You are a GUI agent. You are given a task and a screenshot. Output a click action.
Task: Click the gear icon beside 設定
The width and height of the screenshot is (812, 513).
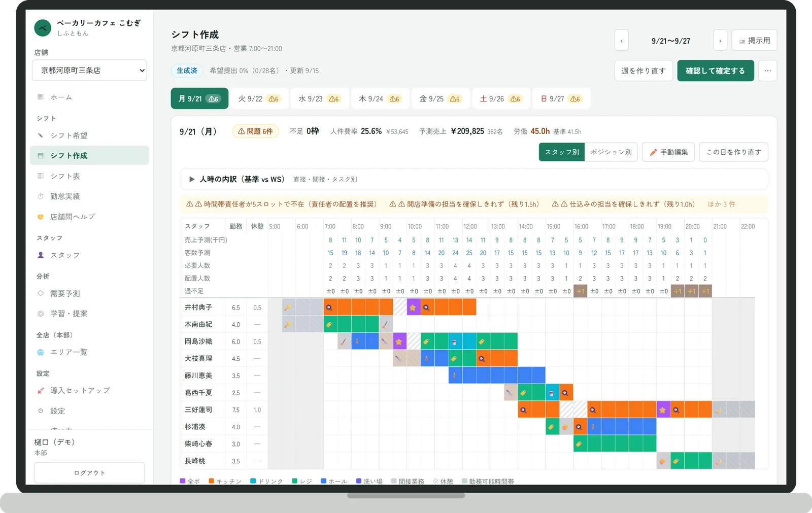[41, 411]
